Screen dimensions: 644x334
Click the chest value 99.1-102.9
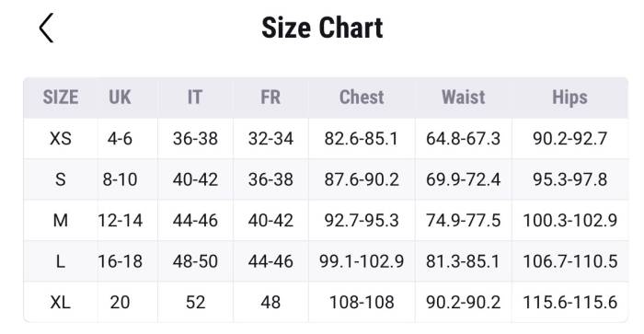(362, 261)
